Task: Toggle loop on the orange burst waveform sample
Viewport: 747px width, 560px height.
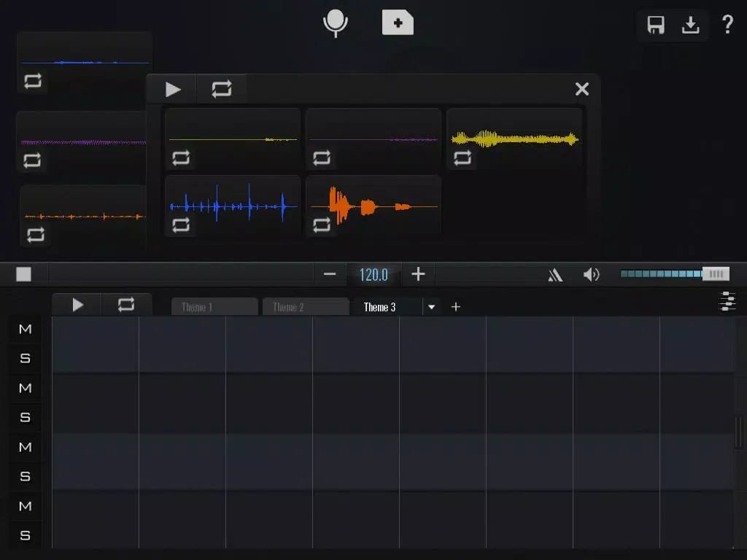Action: pyautogui.click(x=322, y=225)
